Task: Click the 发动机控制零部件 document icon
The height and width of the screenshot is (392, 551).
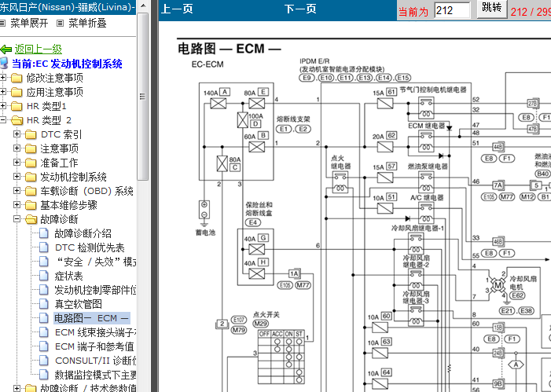Action: 44,290
